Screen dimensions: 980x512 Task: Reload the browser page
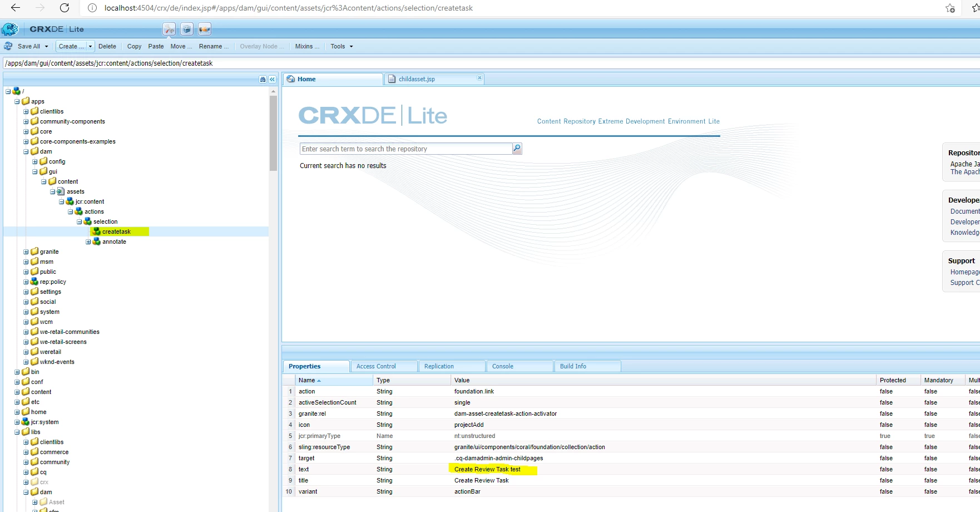[65, 8]
